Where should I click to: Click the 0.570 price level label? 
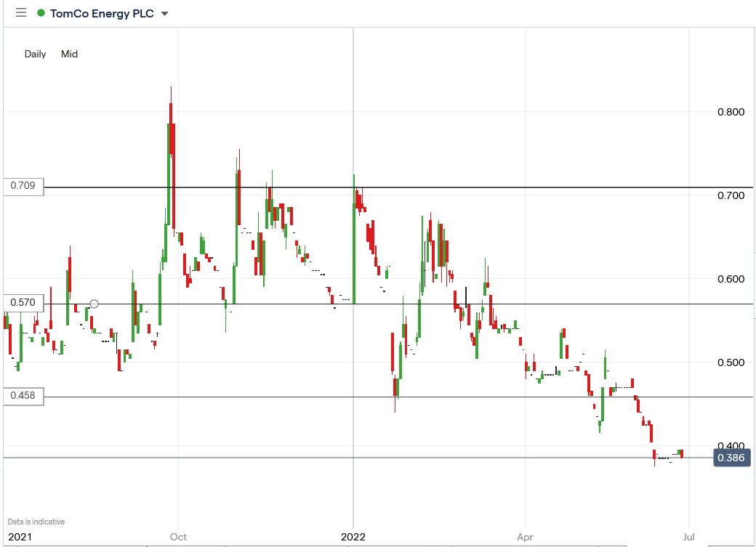click(21, 301)
